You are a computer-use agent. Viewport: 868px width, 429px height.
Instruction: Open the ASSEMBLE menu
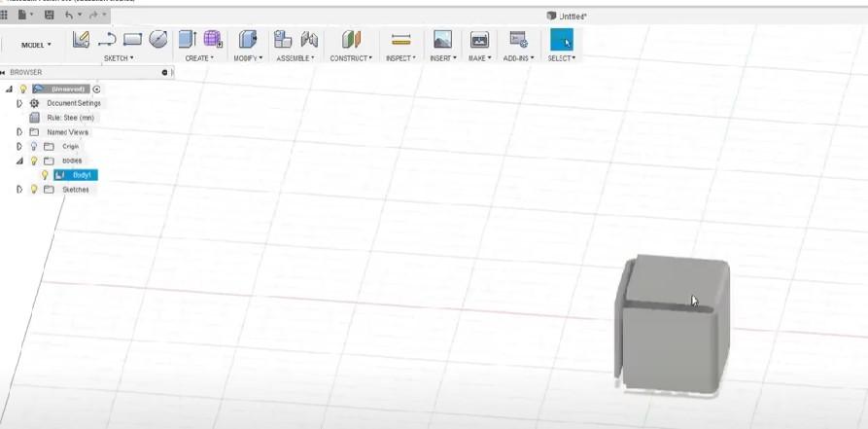[x=295, y=58]
